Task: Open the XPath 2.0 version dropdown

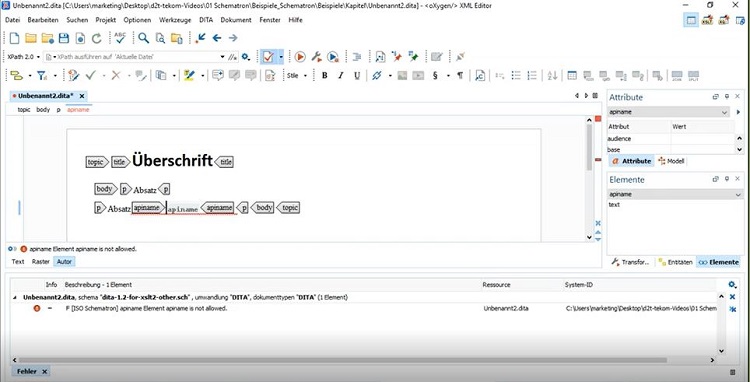Action: pyautogui.click(x=23, y=57)
